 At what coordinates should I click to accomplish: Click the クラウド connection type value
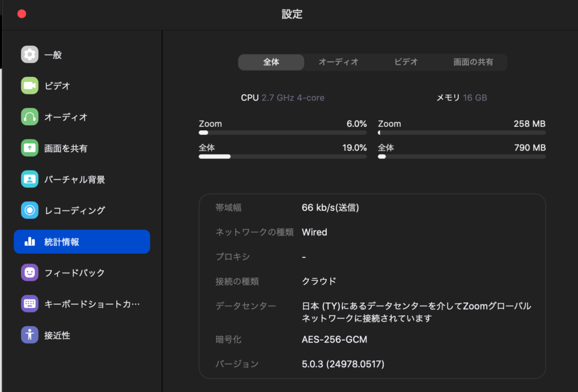coord(319,281)
